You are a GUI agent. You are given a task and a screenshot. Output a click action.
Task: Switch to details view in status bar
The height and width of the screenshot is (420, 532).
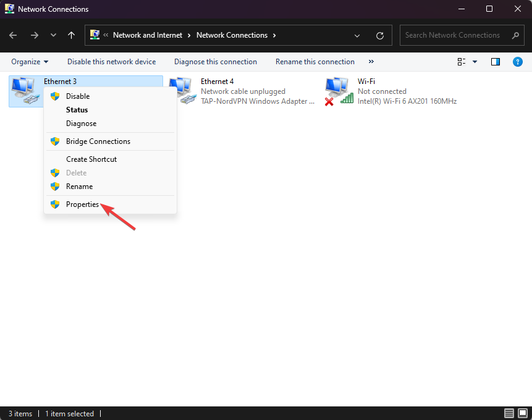509,413
